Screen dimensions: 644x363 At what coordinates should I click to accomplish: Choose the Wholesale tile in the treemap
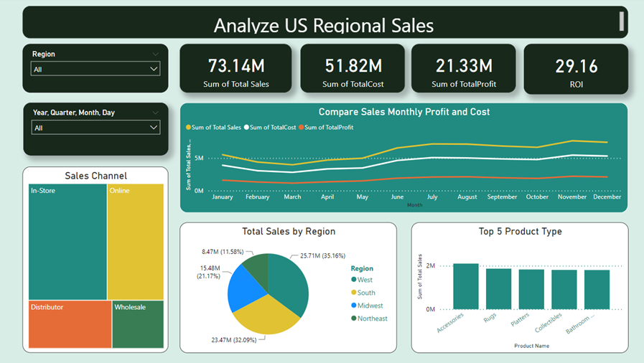(138, 325)
